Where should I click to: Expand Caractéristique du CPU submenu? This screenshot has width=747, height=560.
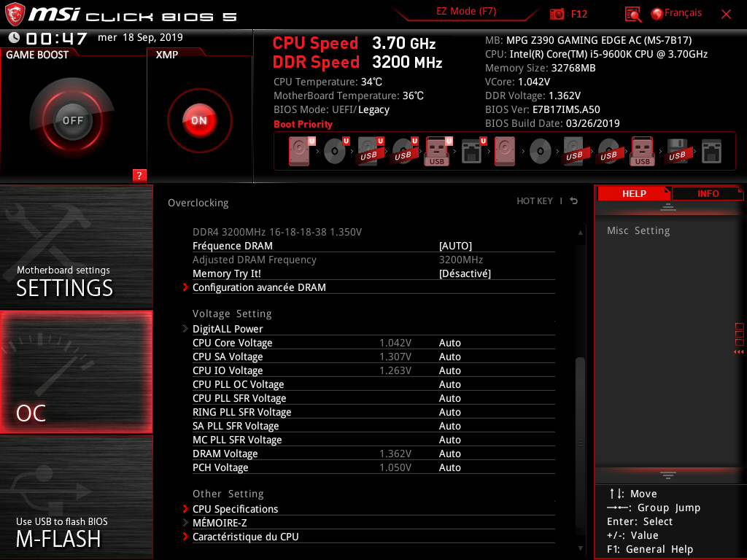point(373,536)
